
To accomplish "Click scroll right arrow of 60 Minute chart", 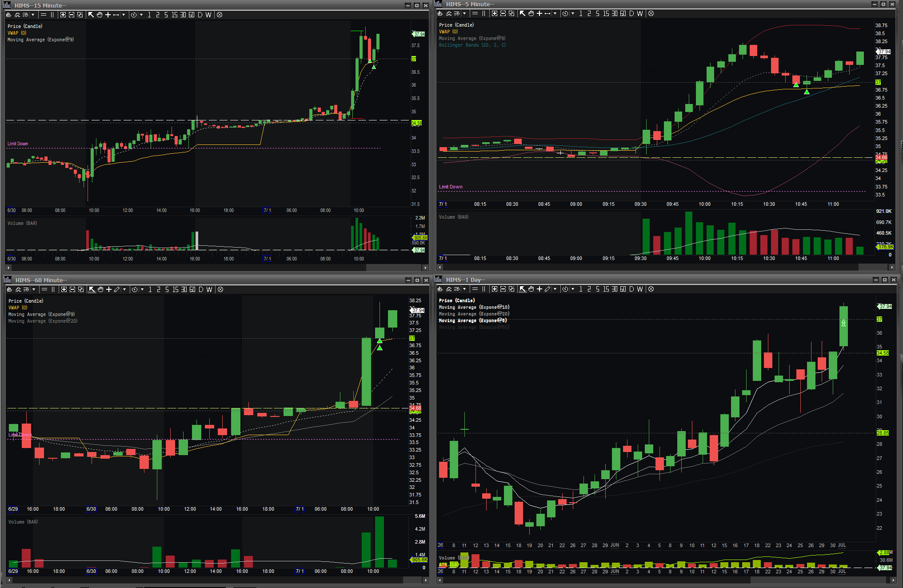I will (425, 580).
